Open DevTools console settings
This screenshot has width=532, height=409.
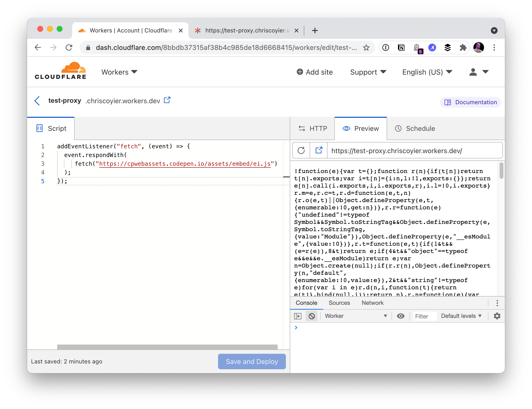497,316
